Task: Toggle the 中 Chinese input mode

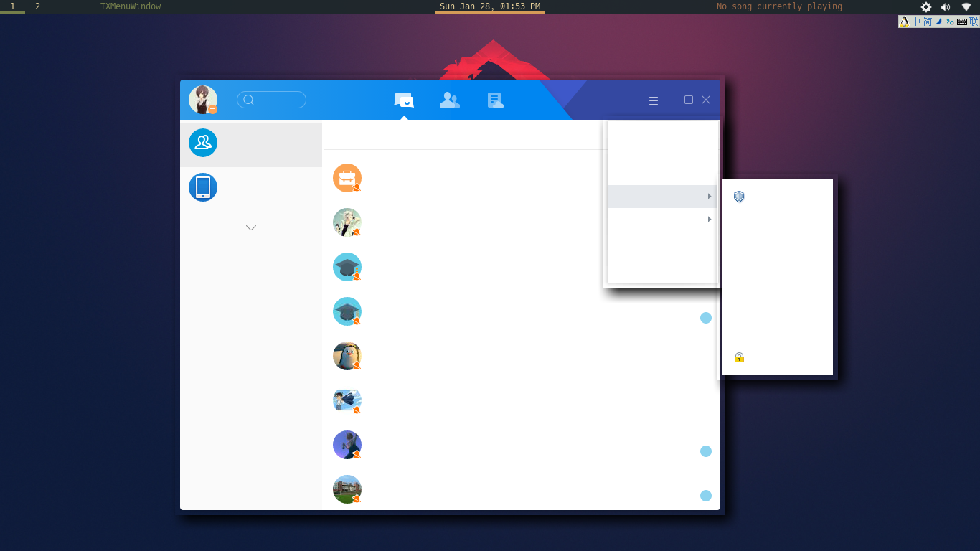Action: pyautogui.click(x=916, y=22)
